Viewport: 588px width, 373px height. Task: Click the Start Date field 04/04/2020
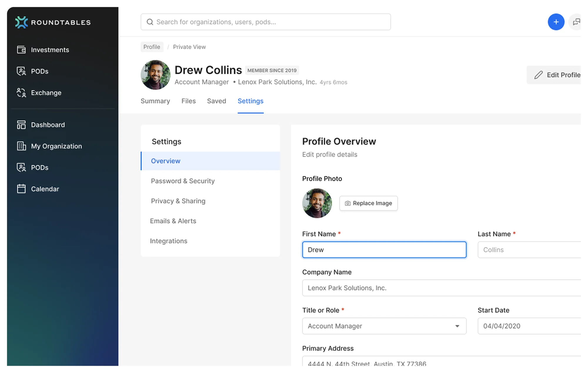[529, 326]
